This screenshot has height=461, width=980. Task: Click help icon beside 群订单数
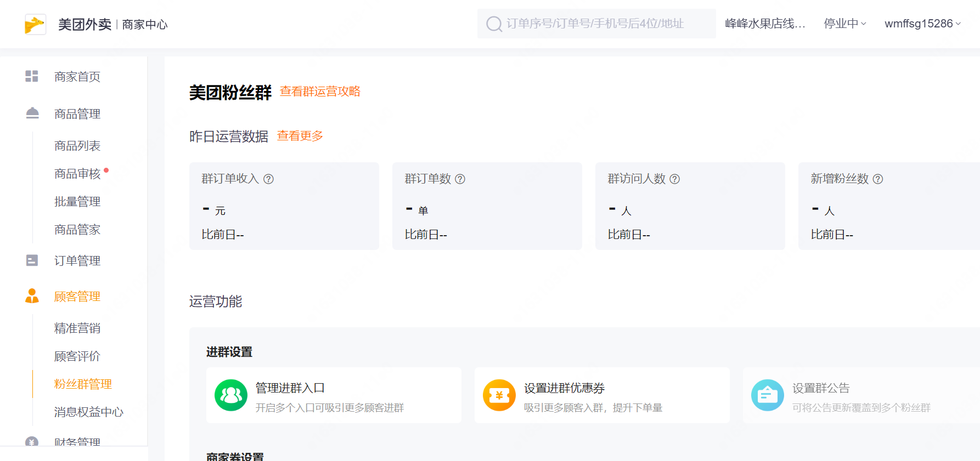pos(460,179)
